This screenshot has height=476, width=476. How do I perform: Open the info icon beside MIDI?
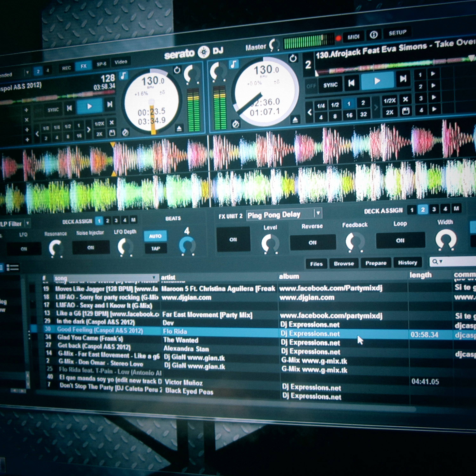[374, 35]
